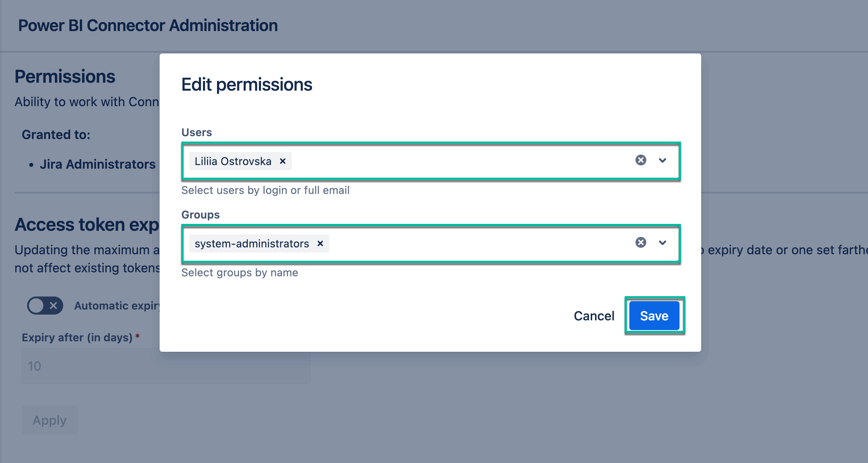This screenshot has width=868, height=463.
Task: Click the x inside the Liliia Ostrovska chip
Action: pyautogui.click(x=283, y=161)
